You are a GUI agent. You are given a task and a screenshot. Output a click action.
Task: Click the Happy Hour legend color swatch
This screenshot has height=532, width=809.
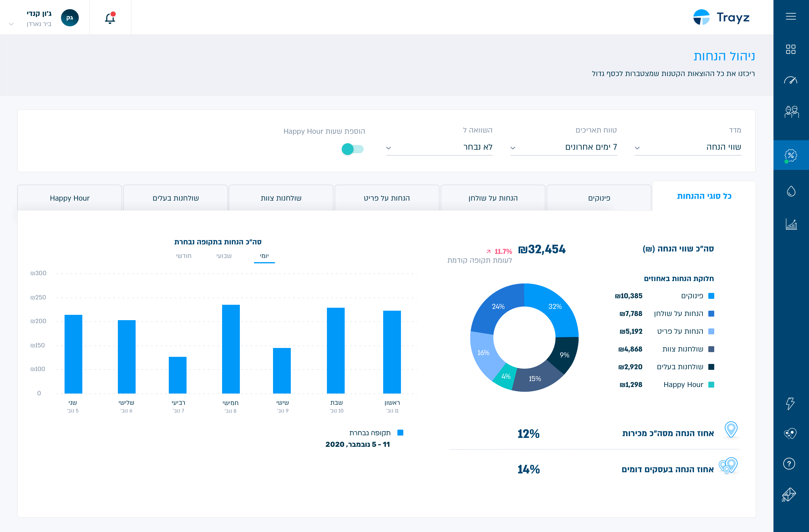tap(711, 385)
